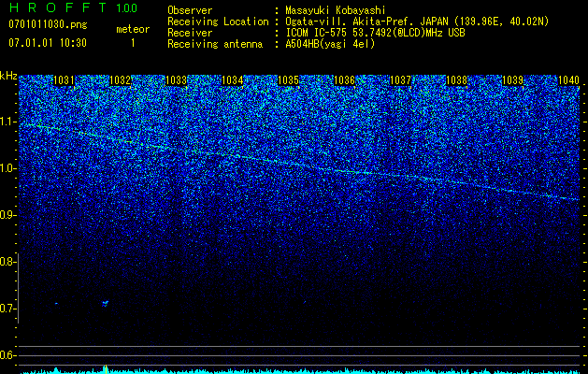Click the 'Receiving antenna' label
The width and height of the screenshot is (588, 374).
[x=215, y=44]
